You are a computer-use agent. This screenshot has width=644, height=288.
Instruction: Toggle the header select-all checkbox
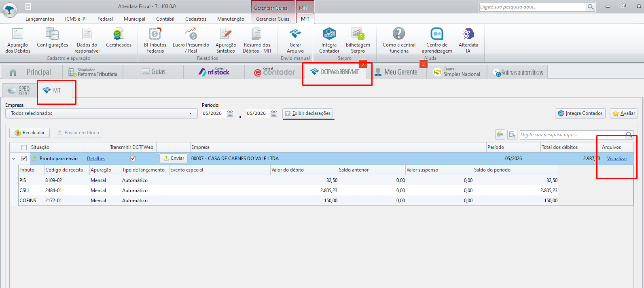[24, 147]
